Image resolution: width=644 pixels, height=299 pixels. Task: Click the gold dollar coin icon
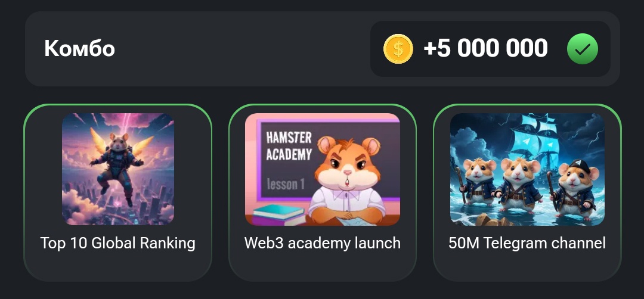398,49
